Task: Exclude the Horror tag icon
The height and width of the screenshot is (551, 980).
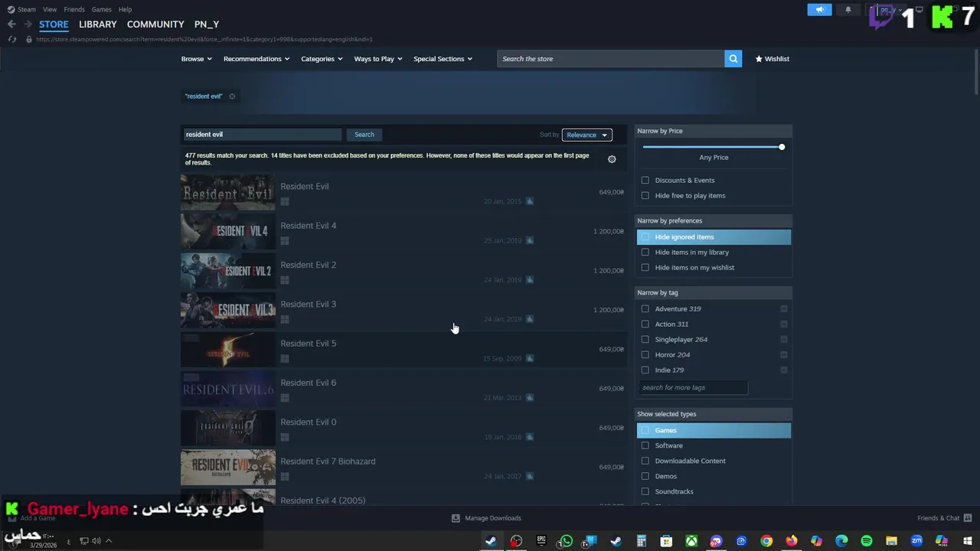Action: coord(784,354)
